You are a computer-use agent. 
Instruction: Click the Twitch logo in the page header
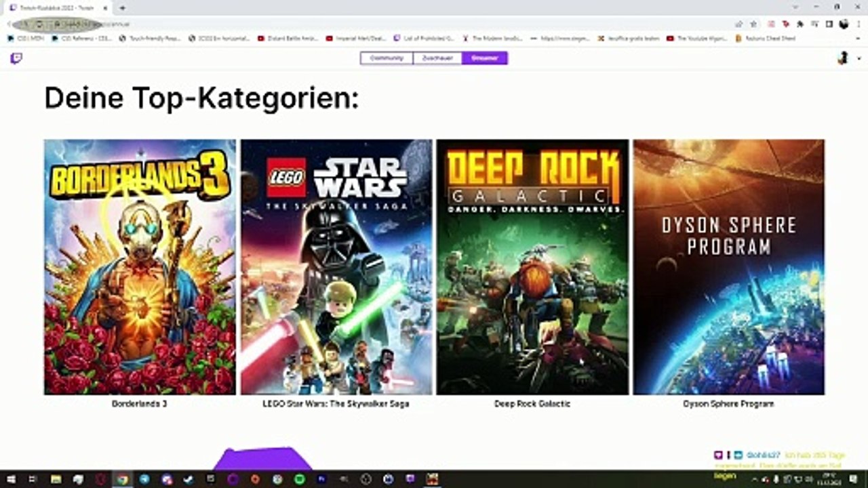tap(16, 58)
